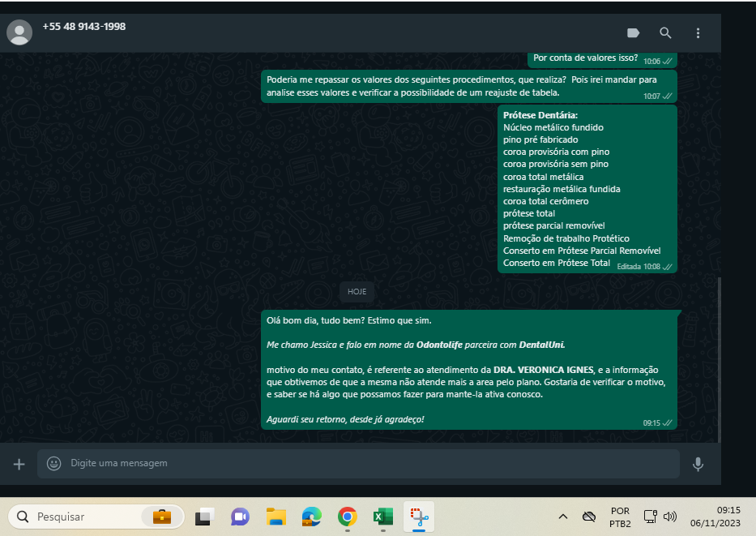
Task: Open Task View on the taskbar
Action: click(x=205, y=517)
